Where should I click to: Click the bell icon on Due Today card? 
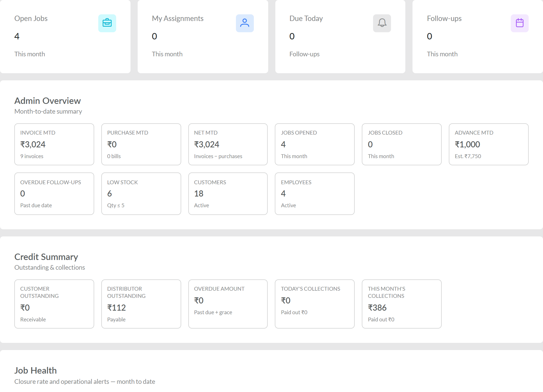click(x=382, y=23)
